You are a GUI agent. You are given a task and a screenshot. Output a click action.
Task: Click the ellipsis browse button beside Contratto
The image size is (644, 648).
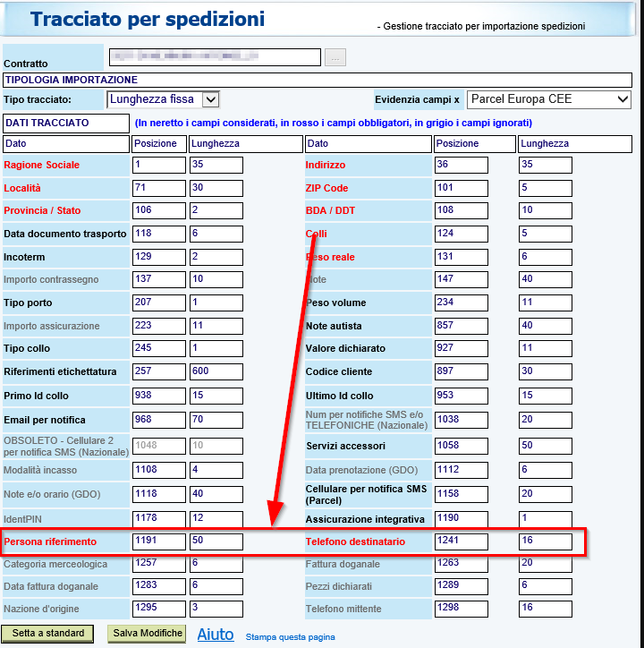pos(335,57)
